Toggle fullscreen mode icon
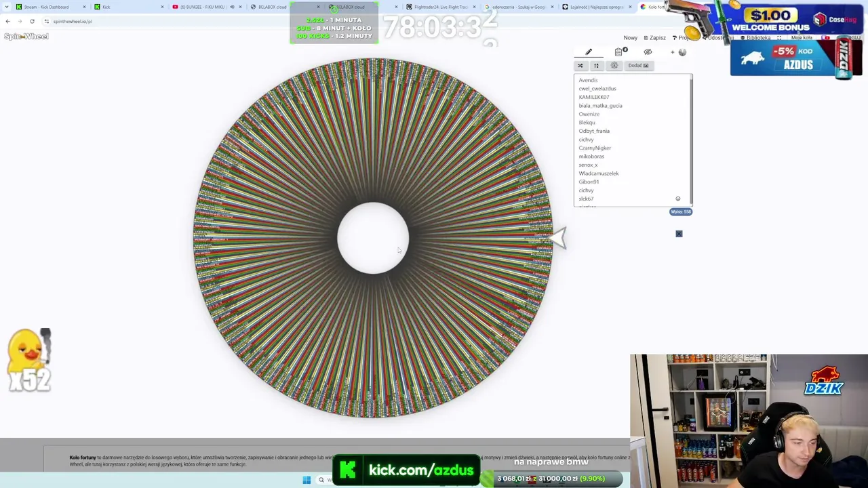 [779, 38]
